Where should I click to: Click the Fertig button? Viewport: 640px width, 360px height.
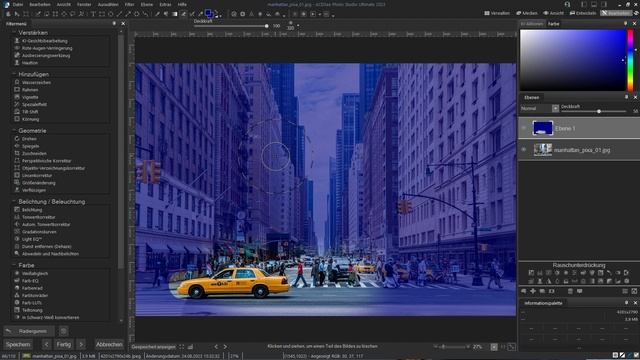tap(64, 344)
